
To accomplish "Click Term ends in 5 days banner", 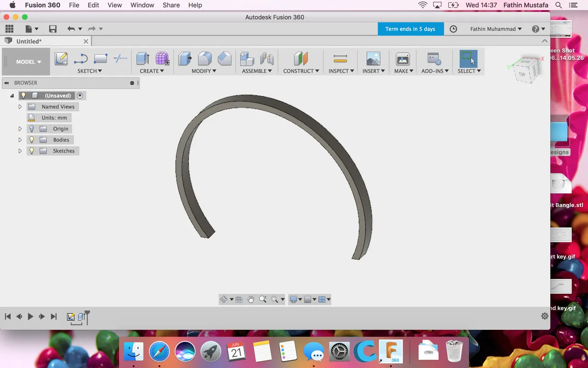I will pyautogui.click(x=410, y=29).
